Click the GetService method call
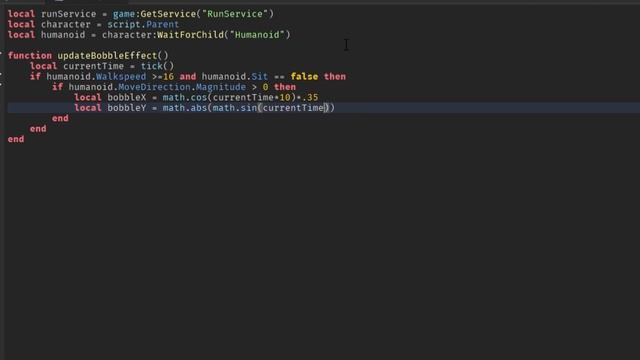Viewport: 640px width, 360px height. point(168,14)
